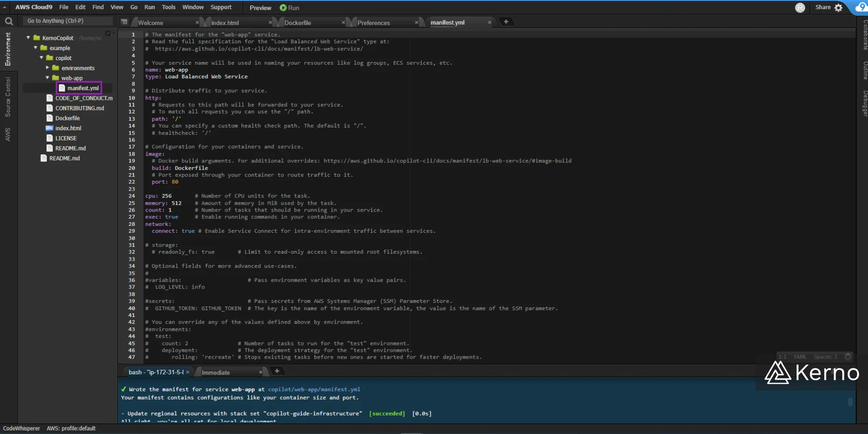Image resolution: width=868 pixels, height=434 pixels.
Task: Click the copilot/web-app/manifest.yml terminal link
Action: pyautogui.click(x=314, y=389)
